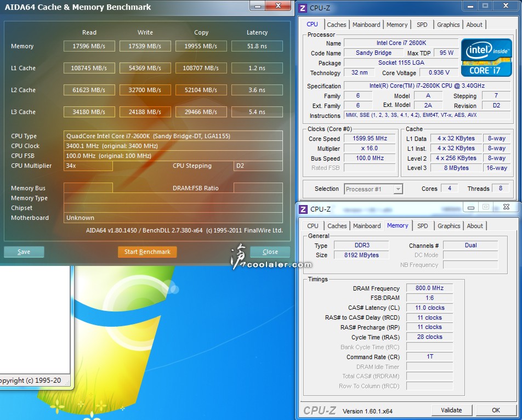Switch to Graphics tab in upper CPU-Z window

point(448,25)
